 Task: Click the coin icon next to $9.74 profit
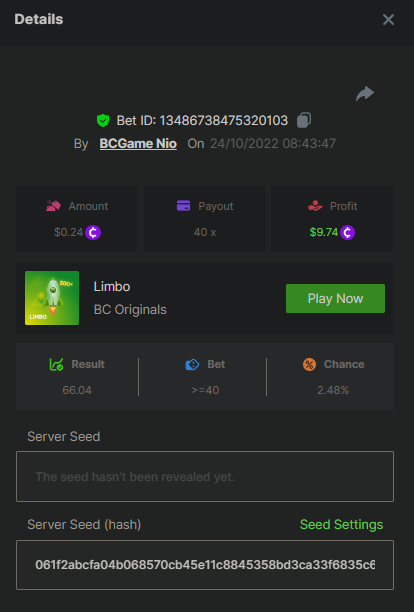point(347,233)
